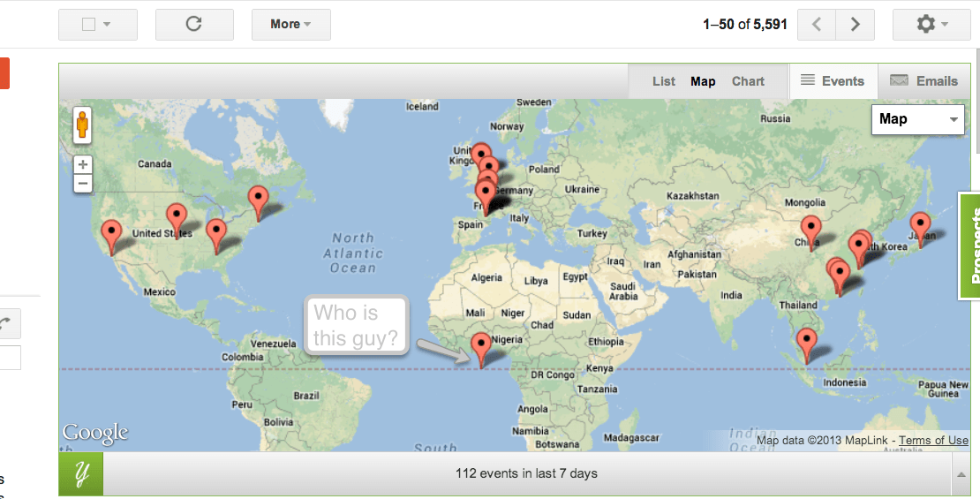Zoom out the map with minus button
Viewport: 980px width, 499px height.
click(x=83, y=184)
